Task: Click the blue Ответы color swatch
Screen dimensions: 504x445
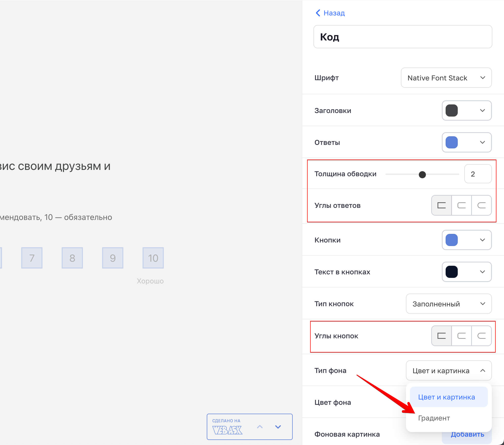Action: point(452,142)
